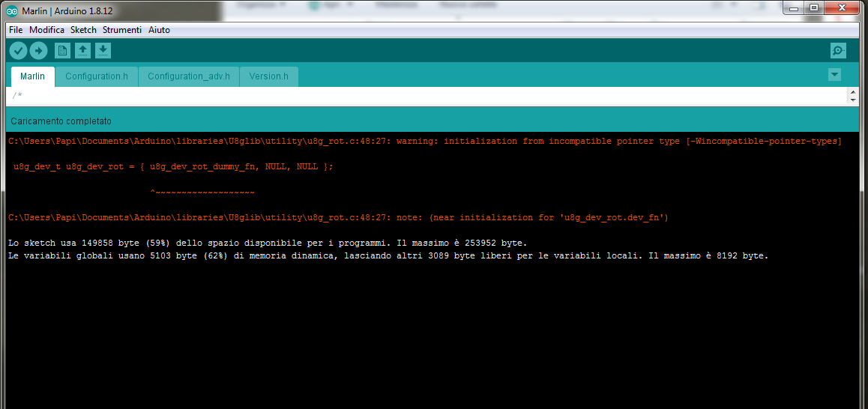The width and height of the screenshot is (868, 409).
Task: Click the Verify sketch checkmark button
Action: 18,51
